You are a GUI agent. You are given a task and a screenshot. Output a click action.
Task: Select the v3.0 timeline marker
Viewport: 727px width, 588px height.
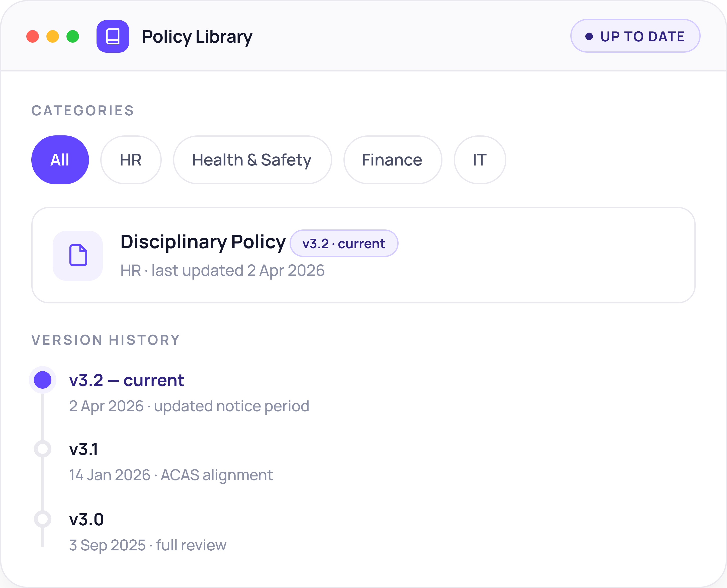[x=43, y=519]
